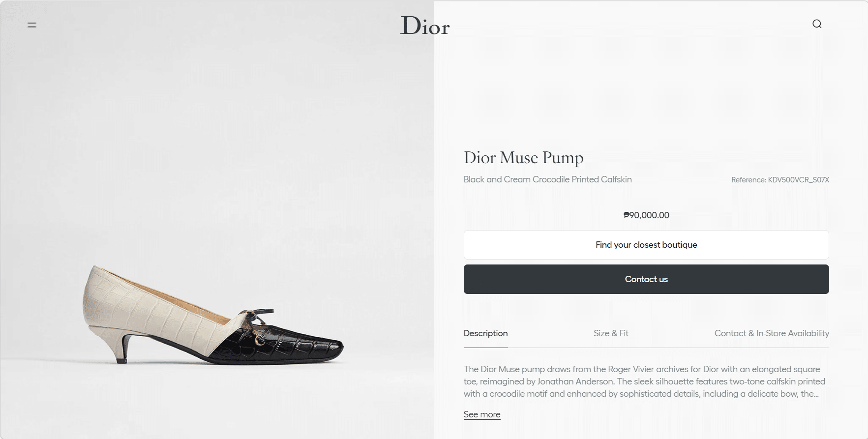Go home via the Dior logo
The image size is (868, 439).
pyautogui.click(x=425, y=26)
